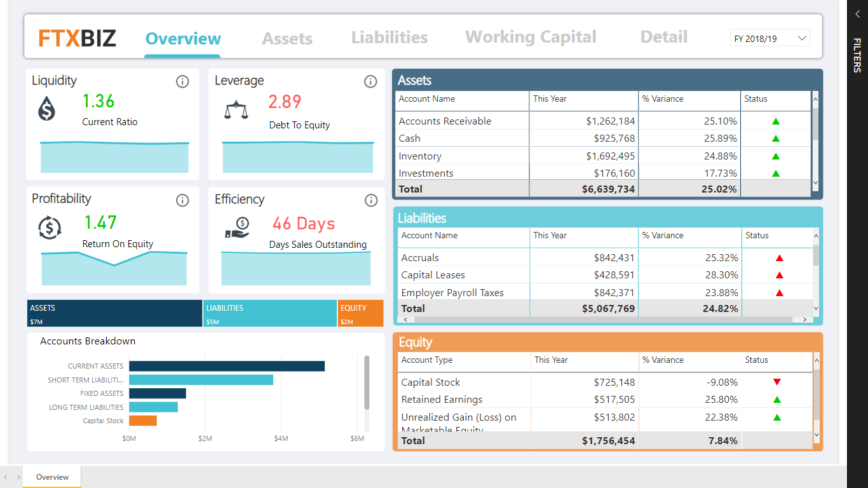
Task: Click the Current Ratio sparkline chart
Action: [114, 157]
